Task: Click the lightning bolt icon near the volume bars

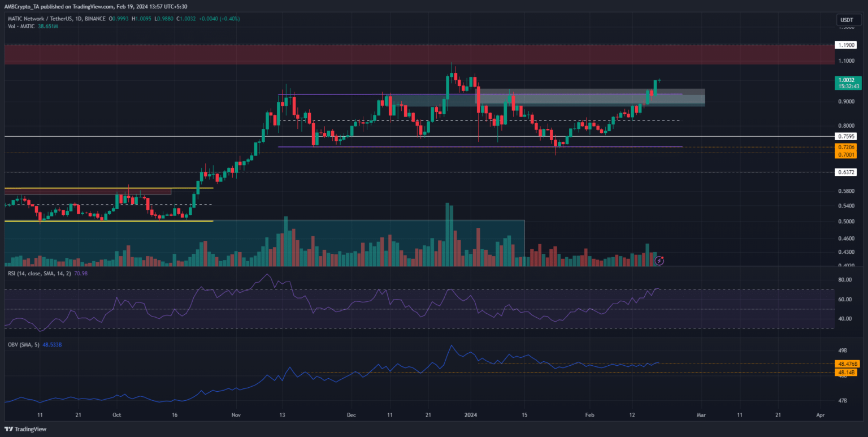Action: (659, 261)
